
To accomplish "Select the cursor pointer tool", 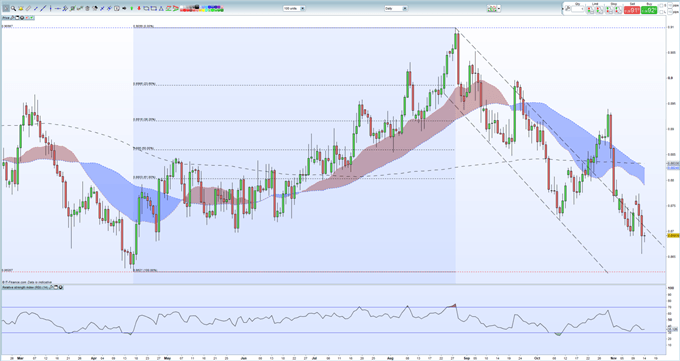I will (6, 8).
